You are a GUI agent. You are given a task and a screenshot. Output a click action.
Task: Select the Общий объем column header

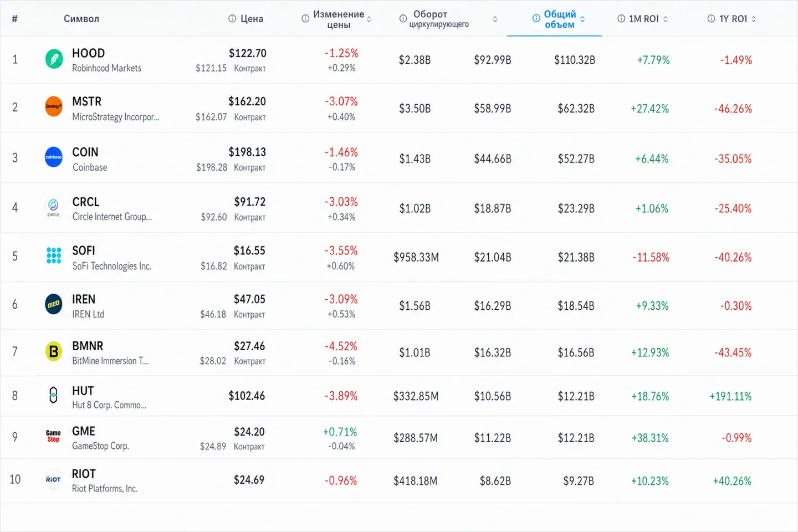[560, 19]
